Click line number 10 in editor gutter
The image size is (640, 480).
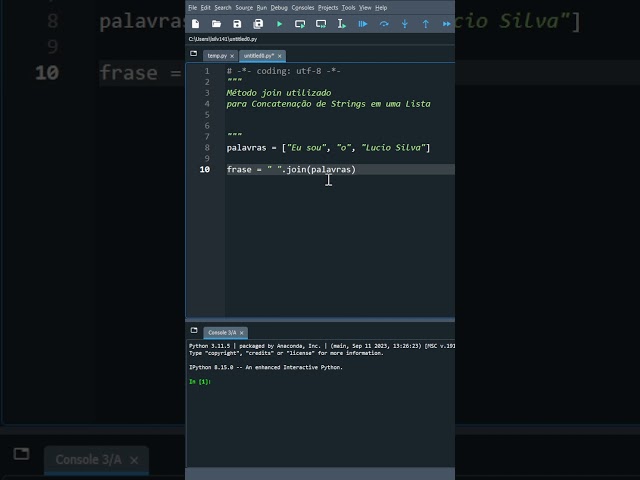tap(205, 169)
